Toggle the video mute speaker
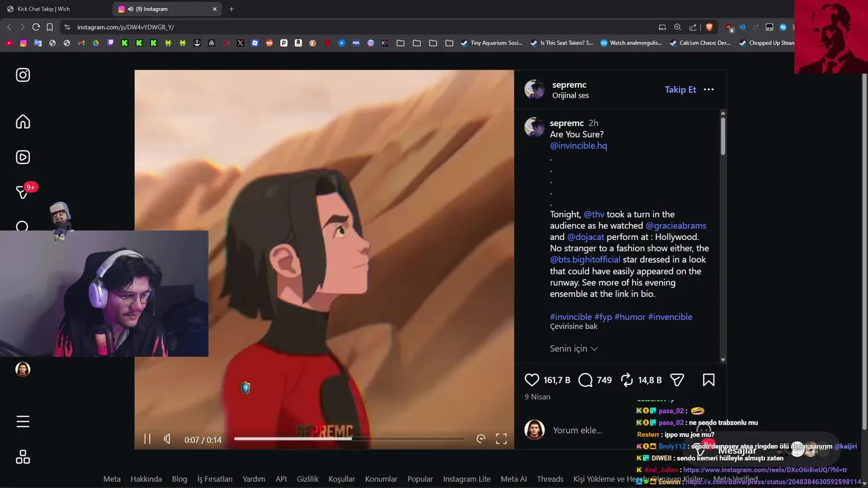The height and width of the screenshot is (488, 868). pos(167,439)
